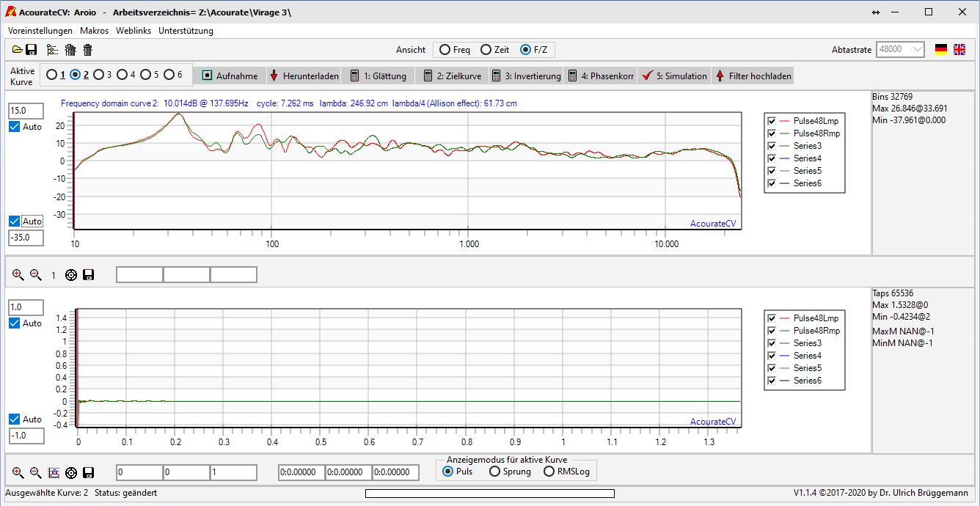
Task: Click the single trash can icon
Action: 87,50
